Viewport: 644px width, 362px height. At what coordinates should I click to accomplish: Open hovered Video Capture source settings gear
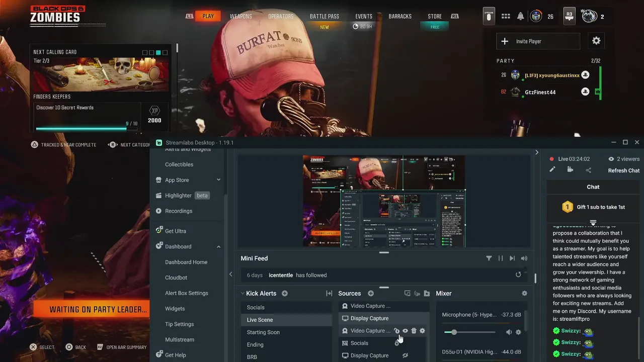click(x=422, y=331)
